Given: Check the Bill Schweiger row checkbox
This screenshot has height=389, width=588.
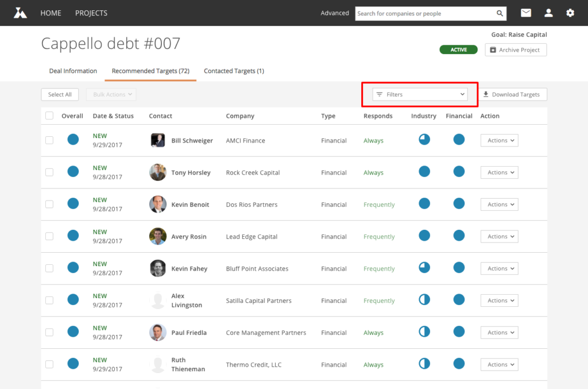Looking at the screenshot, I should [x=49, y=140].
